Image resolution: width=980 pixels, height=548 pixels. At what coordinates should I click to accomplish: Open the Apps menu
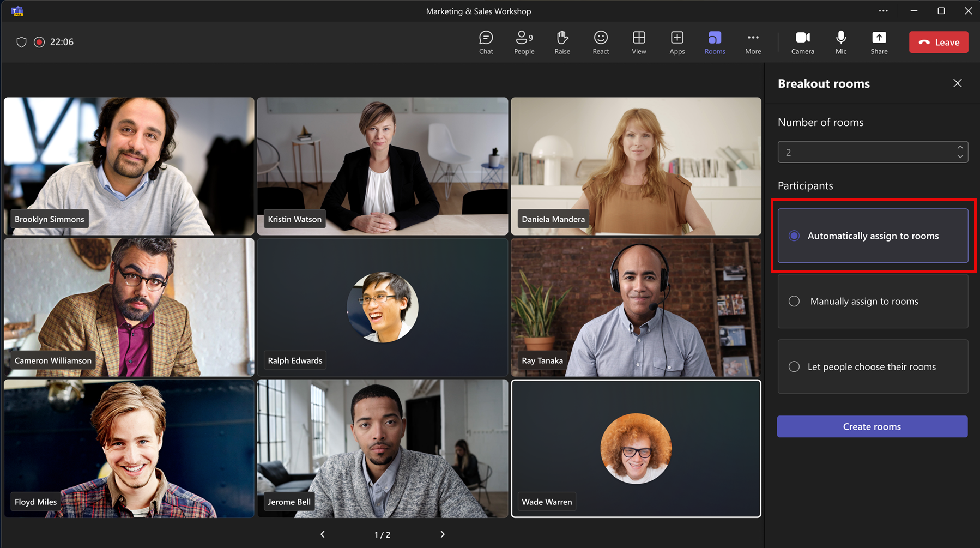677,43
